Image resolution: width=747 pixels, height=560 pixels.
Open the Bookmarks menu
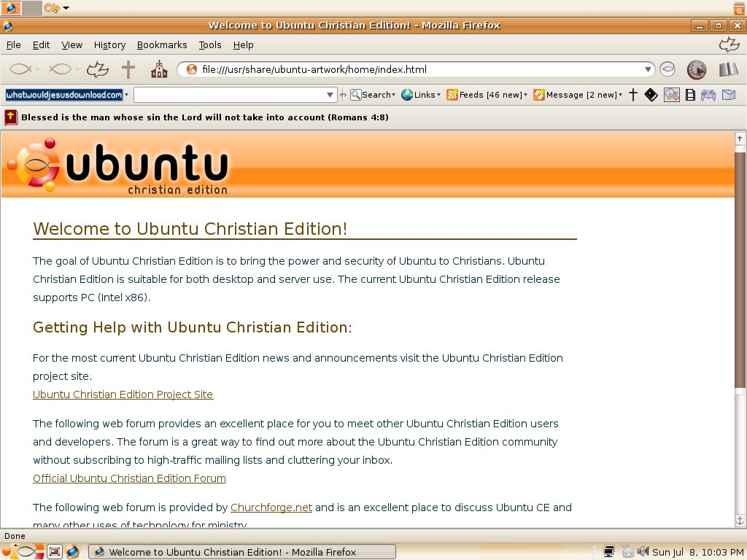[162, 44]
